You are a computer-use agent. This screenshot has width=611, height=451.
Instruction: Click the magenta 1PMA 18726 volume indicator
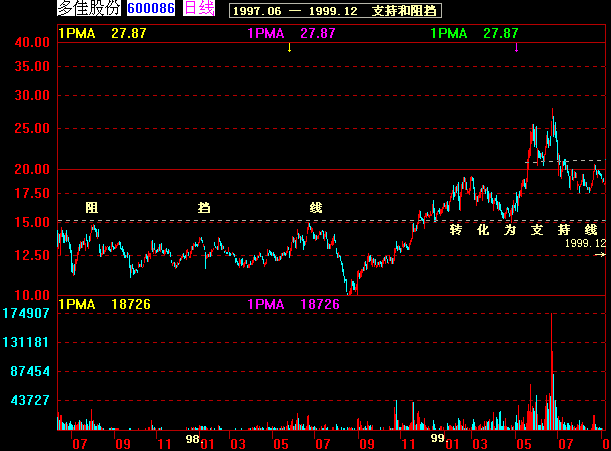293,303
